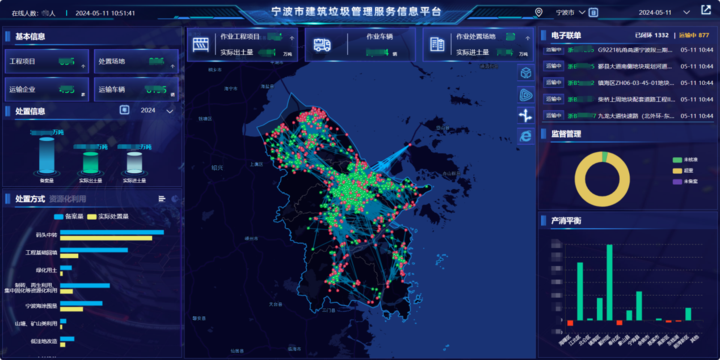Viewport: 720px width, 360px height.
Task: Switch to bar chart view in 处置方式
Action: point(162,199)
